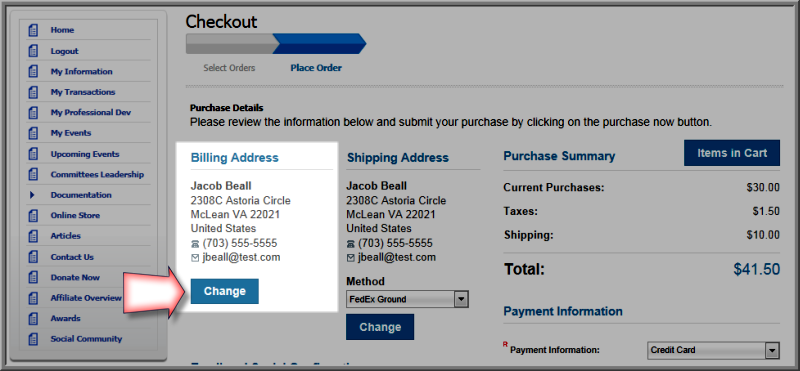Open the My Information menu link

pyautogui.click(x=81, y=71)
